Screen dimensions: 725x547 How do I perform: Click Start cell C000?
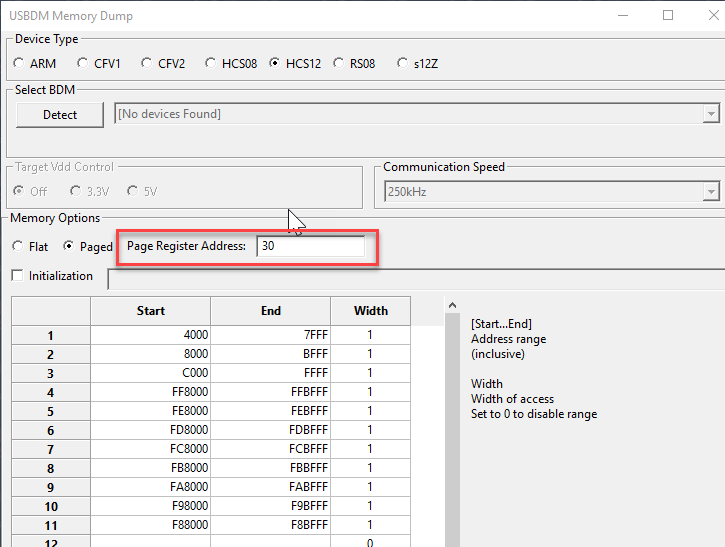[x=151, y=373]
